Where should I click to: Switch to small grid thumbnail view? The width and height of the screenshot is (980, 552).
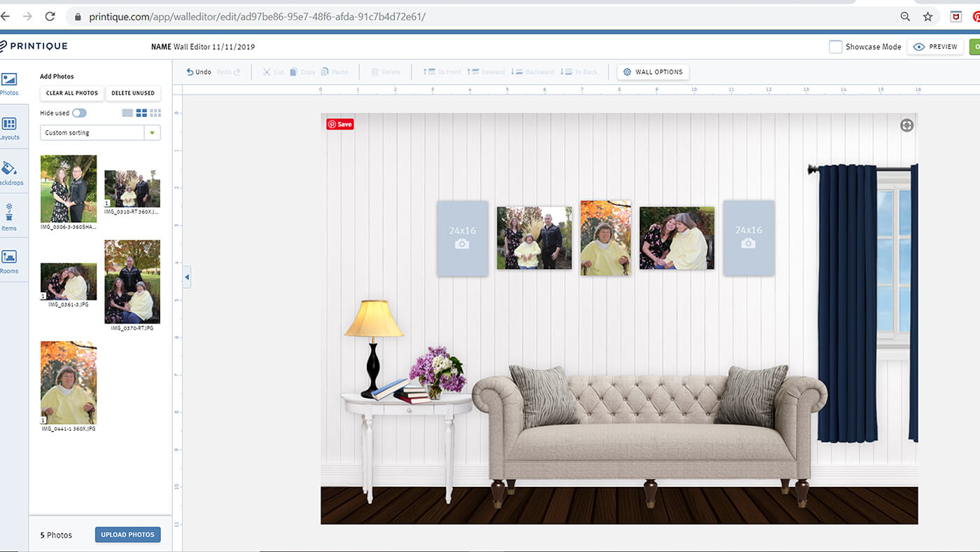tap(155, 113)
